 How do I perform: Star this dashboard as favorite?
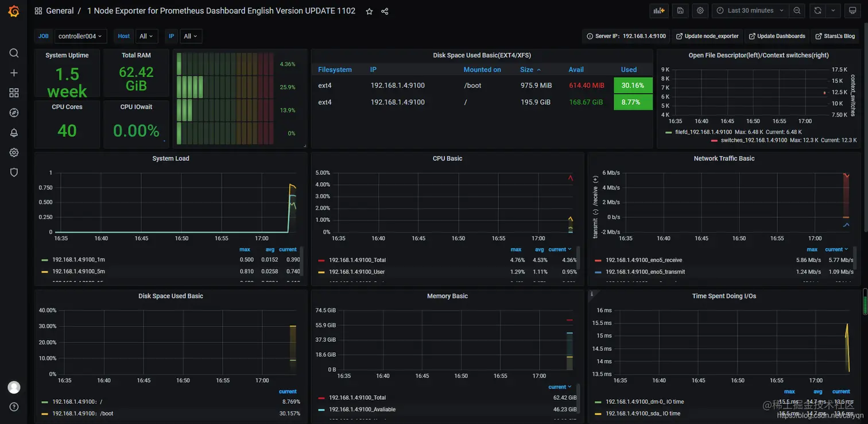pyautogui.click(x=369, y=11)
